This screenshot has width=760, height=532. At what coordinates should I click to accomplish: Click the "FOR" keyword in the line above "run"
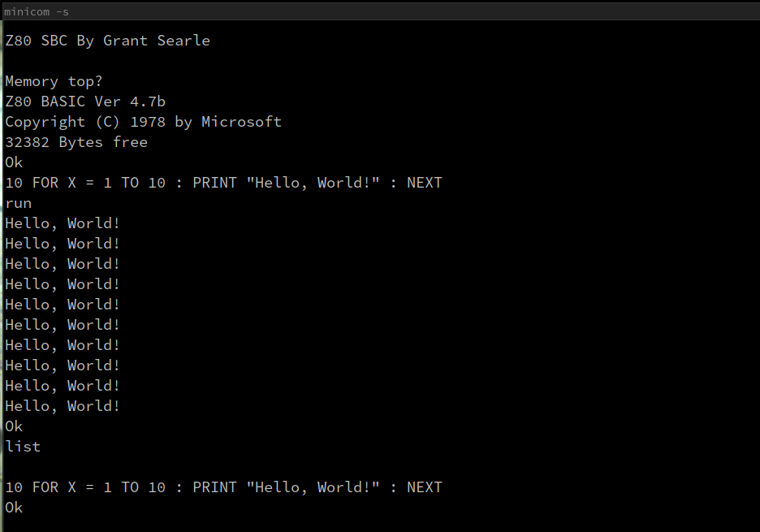pyautogui.click(x=45, y=183)
